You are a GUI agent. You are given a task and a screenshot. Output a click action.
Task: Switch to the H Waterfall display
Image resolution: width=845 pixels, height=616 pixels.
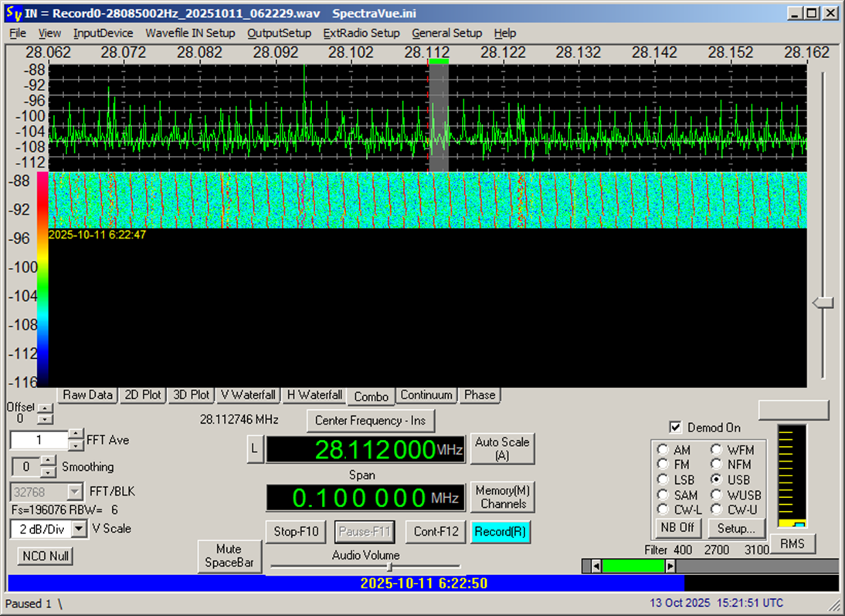click(x=314, y=394)
